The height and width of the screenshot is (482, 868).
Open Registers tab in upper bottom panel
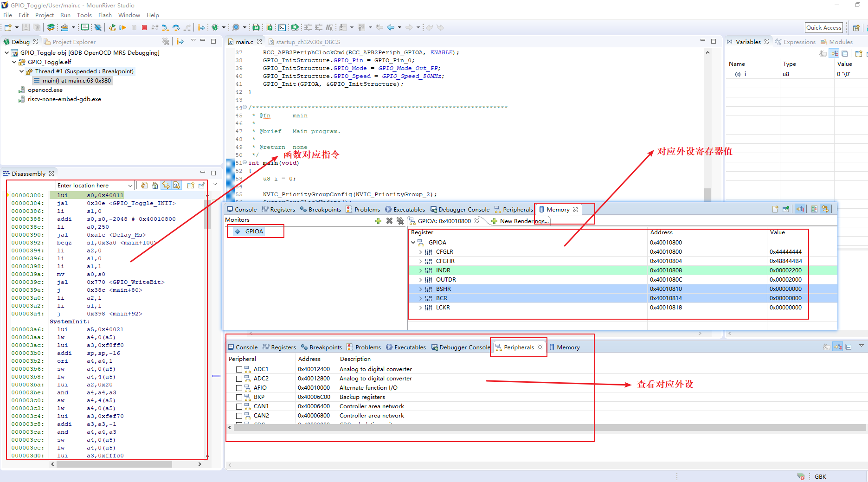(278, 209)
